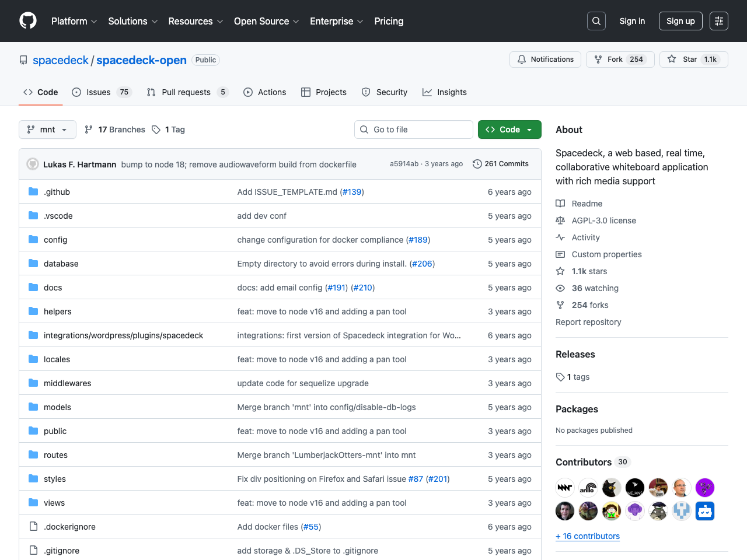
Task: Toggle Notifications for this repository
Action: pos(545,59)
